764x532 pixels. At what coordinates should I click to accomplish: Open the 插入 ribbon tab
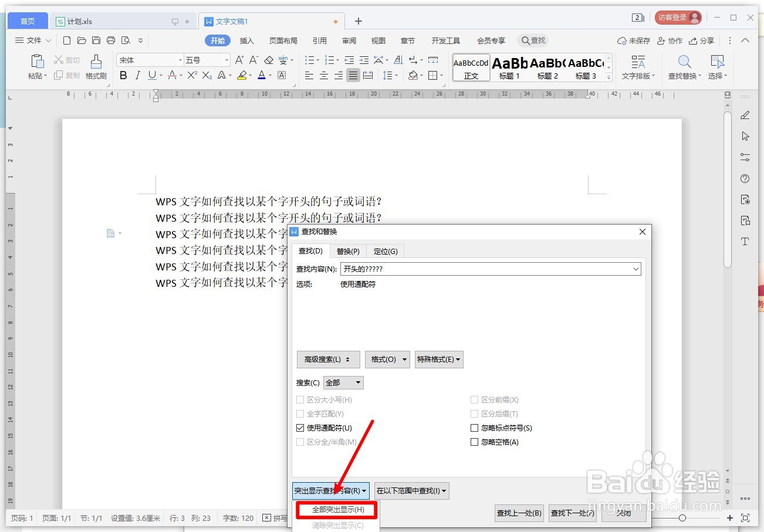point(247,40)
